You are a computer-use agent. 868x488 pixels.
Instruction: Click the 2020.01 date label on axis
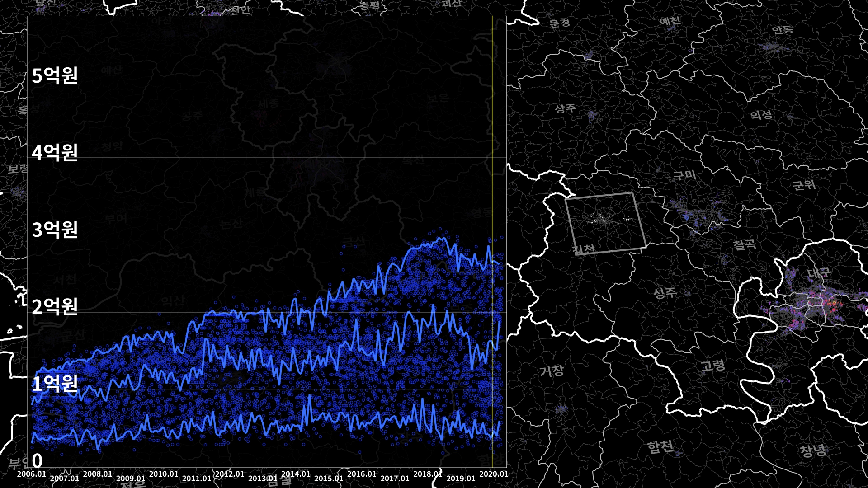click(x=493, y=474)
